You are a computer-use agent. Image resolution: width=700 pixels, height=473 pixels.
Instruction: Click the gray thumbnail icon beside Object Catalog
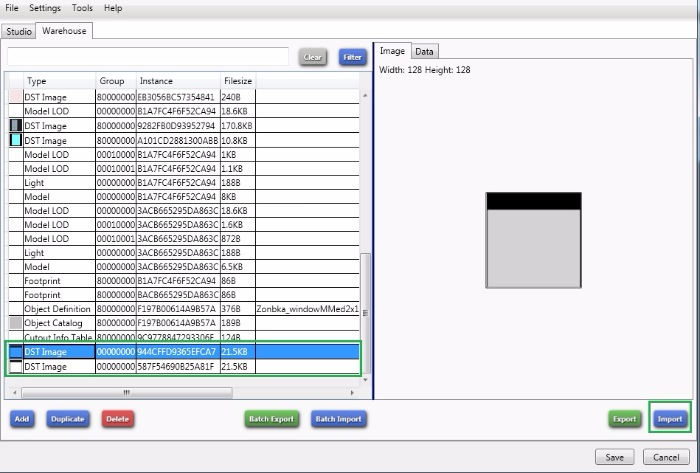coord(15,323)
